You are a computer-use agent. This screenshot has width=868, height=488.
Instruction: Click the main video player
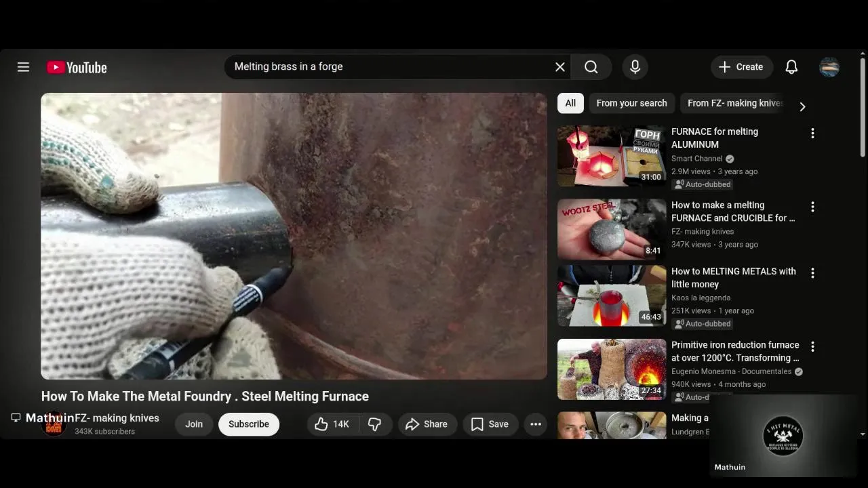pyautogui.click(x=294, y=236)
